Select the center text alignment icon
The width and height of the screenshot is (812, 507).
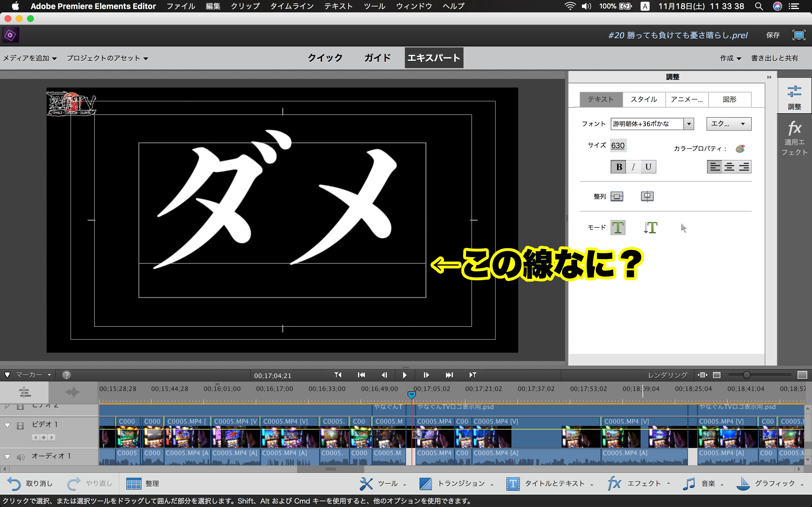click(x=729, y=167)
